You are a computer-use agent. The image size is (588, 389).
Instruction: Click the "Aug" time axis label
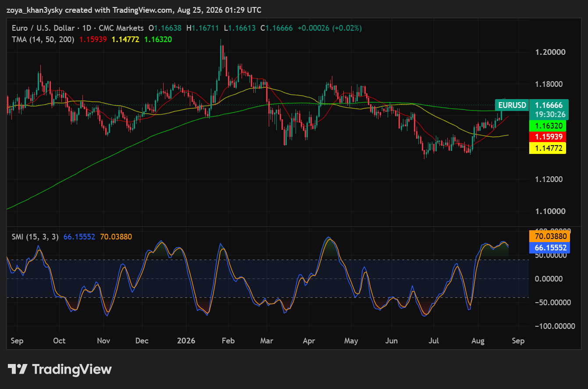478,341
